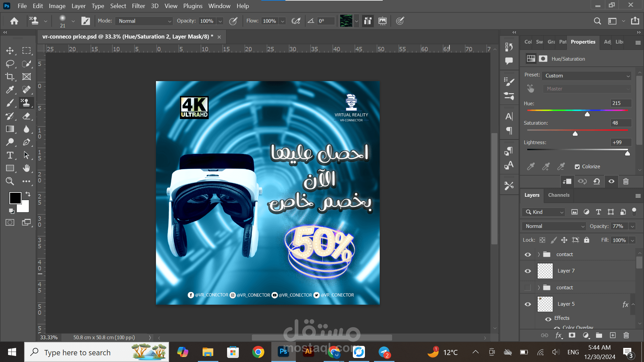Viewport: 644px width, 362px height.
Task: Show the hidden contact group
Action: (x=528, y=288)
